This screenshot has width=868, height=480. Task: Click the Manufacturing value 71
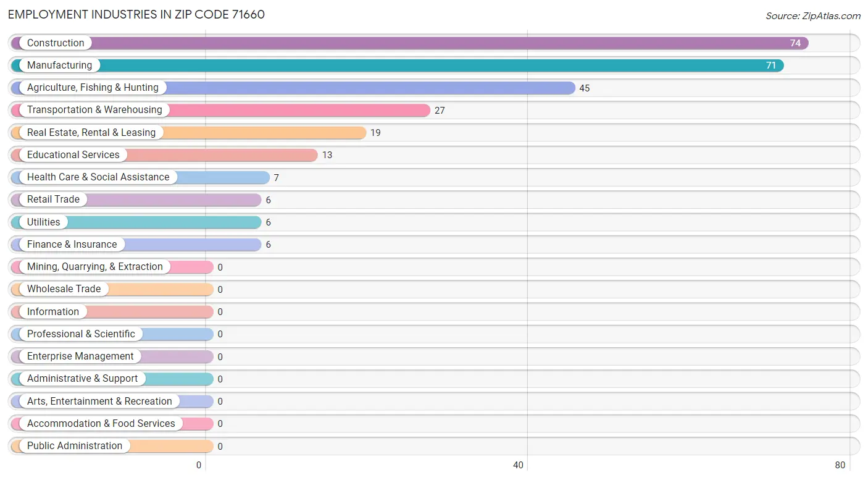[771, 65]
